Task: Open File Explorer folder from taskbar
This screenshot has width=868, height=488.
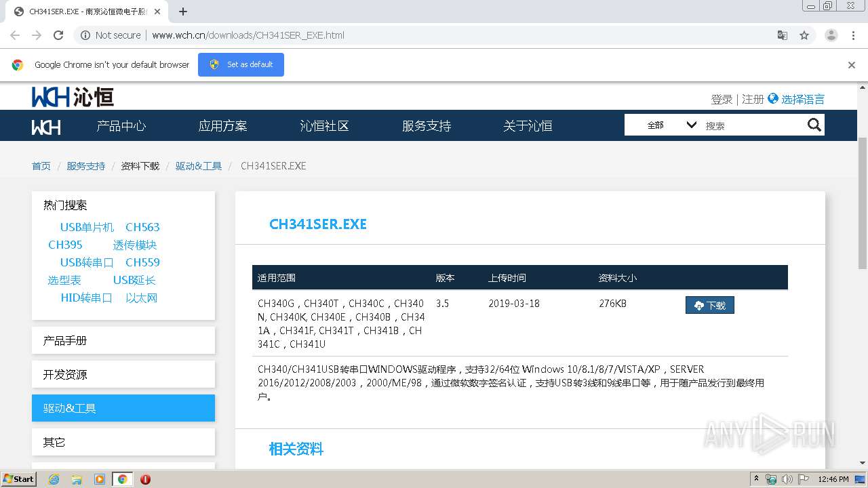Action: point(77,479)
